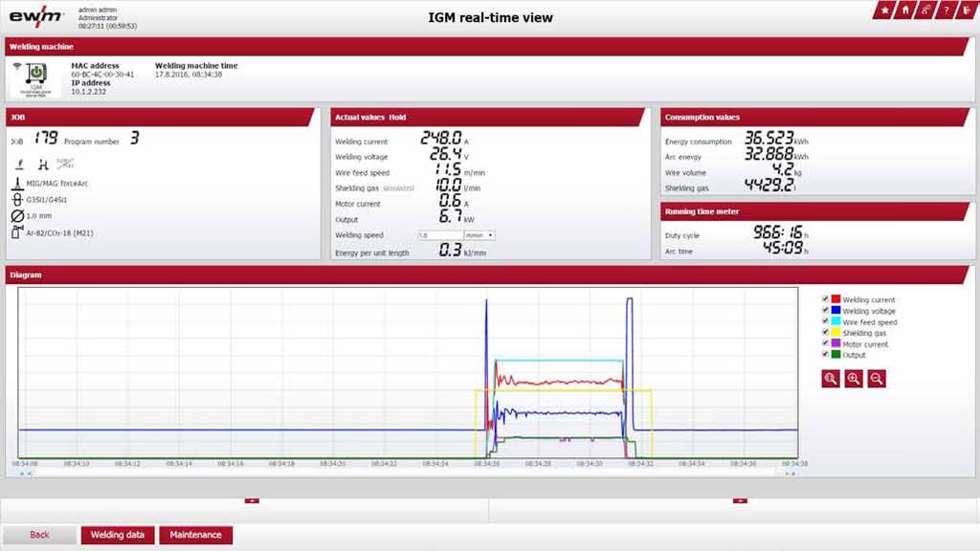
Task: Click the wire feed speed value 11.5
Action: [x=448, y=169]
